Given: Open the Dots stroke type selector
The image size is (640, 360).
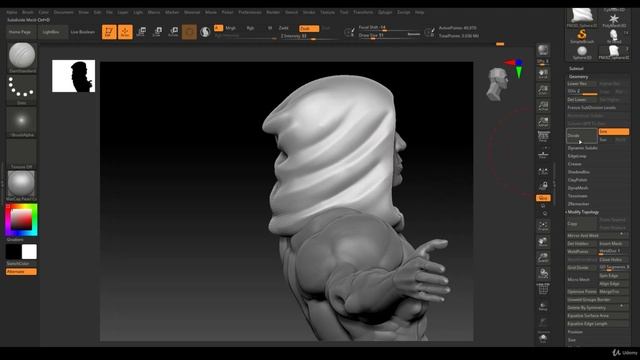Looking at the screenshot, I should click(x=22, y=88).
